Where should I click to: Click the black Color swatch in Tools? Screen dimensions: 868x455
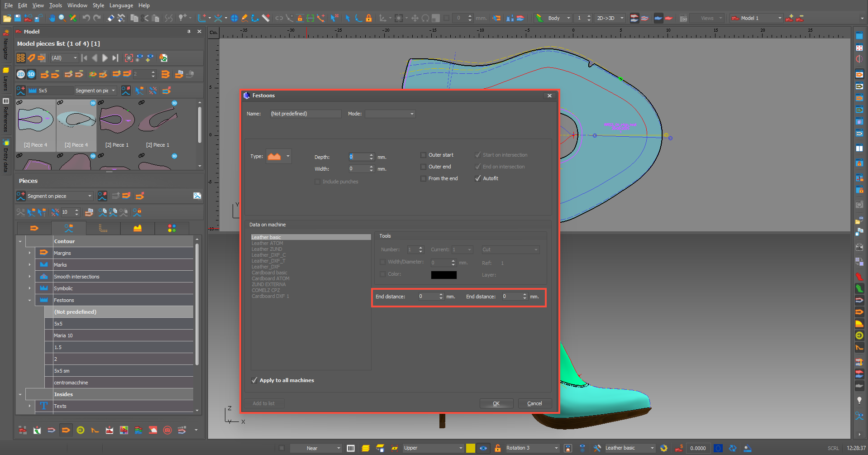click(444, 275)
